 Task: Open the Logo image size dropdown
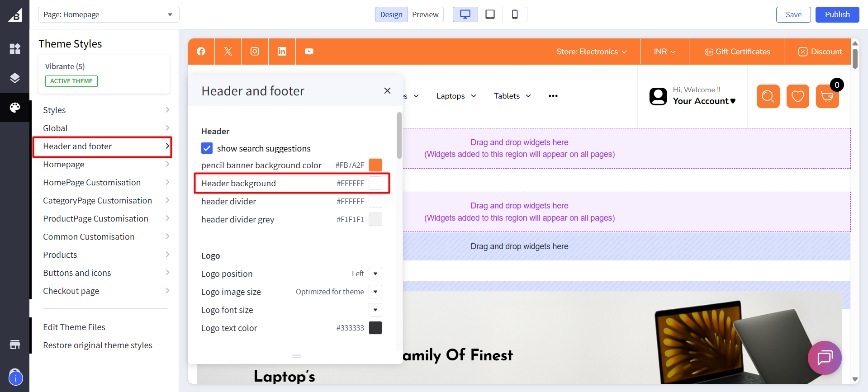[x=375, y=292]
